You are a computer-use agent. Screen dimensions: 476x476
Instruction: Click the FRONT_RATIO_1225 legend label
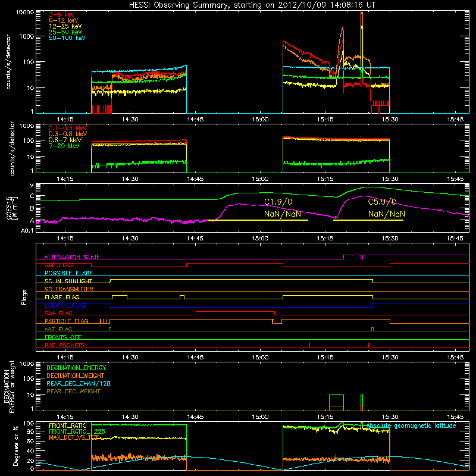(77, 431)
